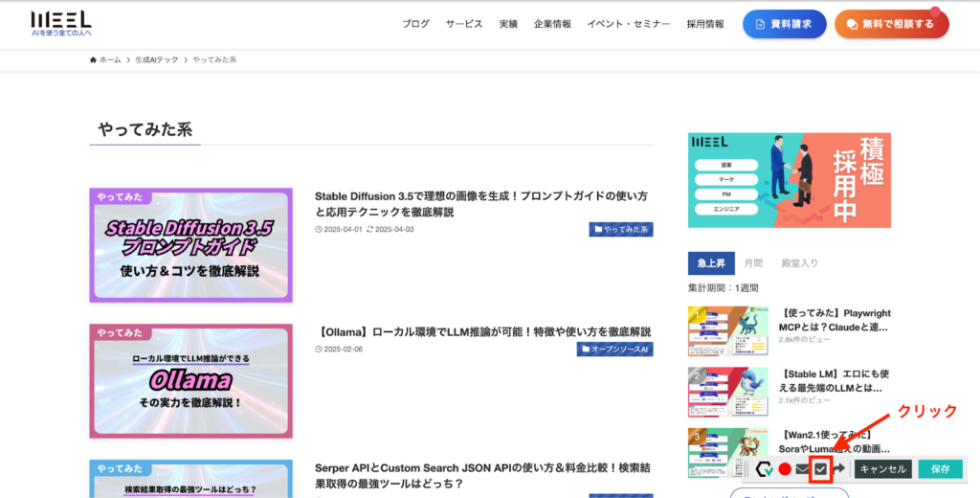Click the 生成AIテック breadcrumb link
The width and height of the screenshot is (980, 498).
(156, 59)
